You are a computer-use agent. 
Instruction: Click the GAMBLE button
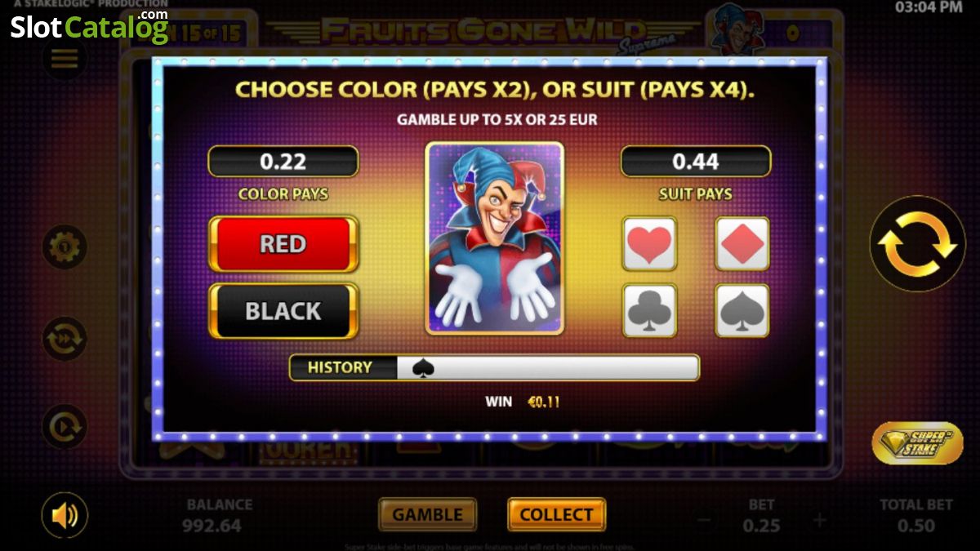427,515
